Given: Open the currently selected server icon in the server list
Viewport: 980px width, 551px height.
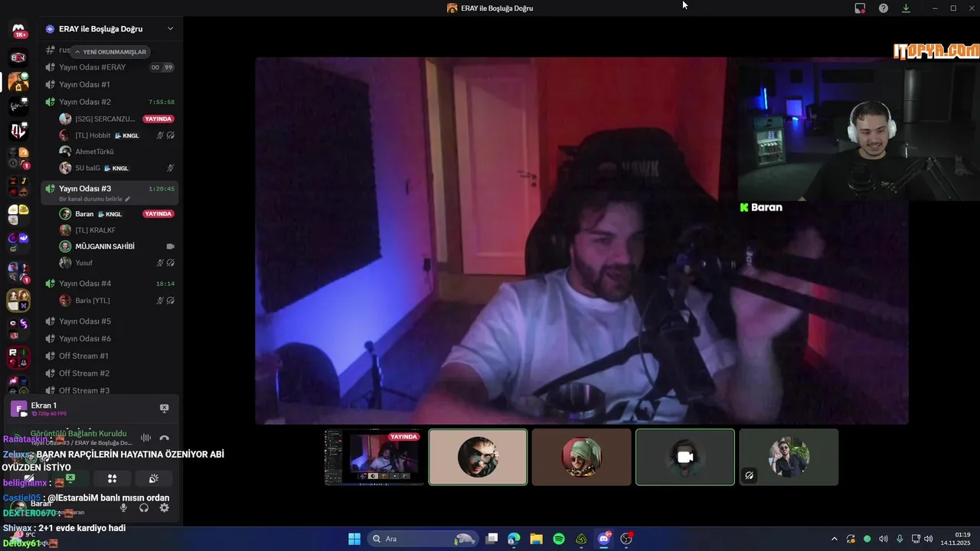Looking at the screenshot, I should pos(18,82).
